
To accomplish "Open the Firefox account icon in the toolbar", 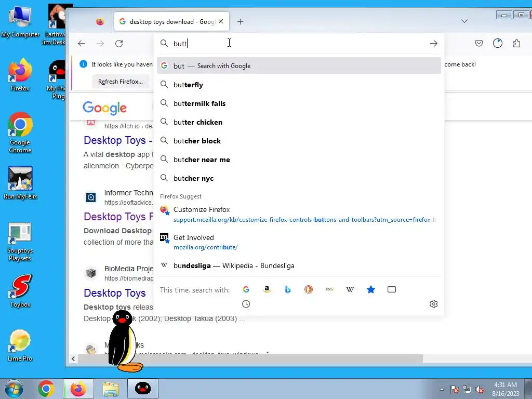I will (x=497, y=43).
